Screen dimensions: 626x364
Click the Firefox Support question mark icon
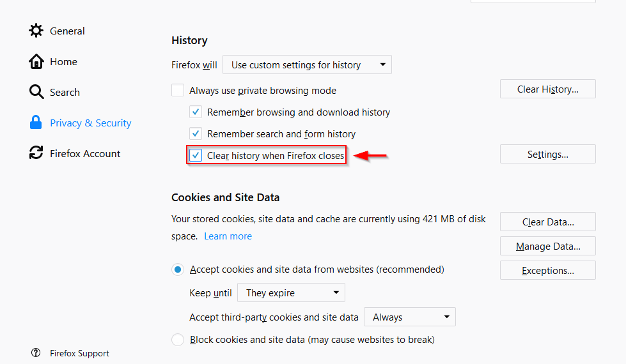36,353
